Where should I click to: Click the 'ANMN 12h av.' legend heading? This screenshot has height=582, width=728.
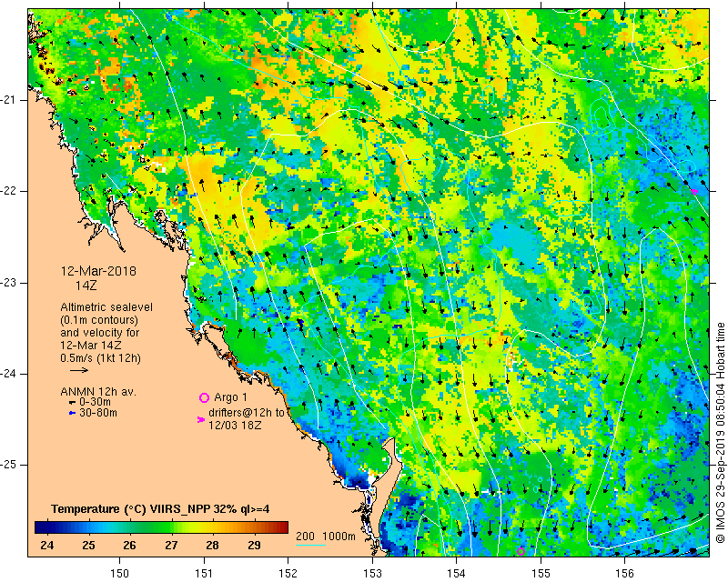point(98,392)
